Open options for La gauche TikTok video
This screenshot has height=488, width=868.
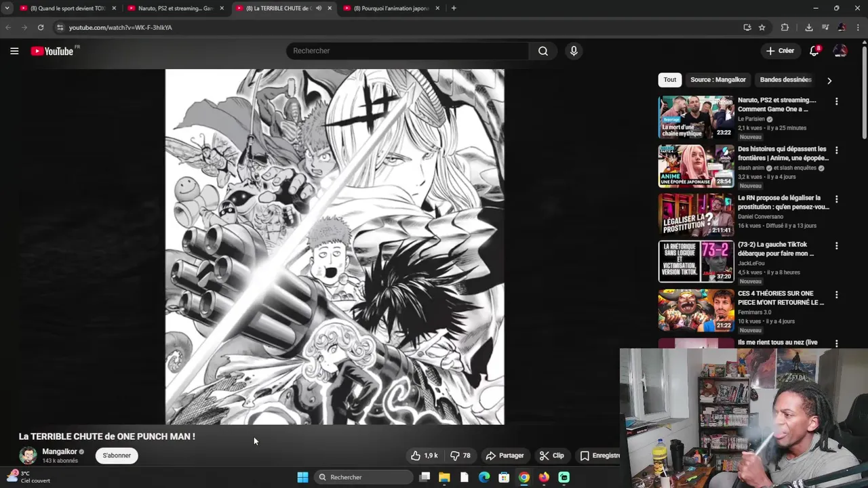click(836, 246)
